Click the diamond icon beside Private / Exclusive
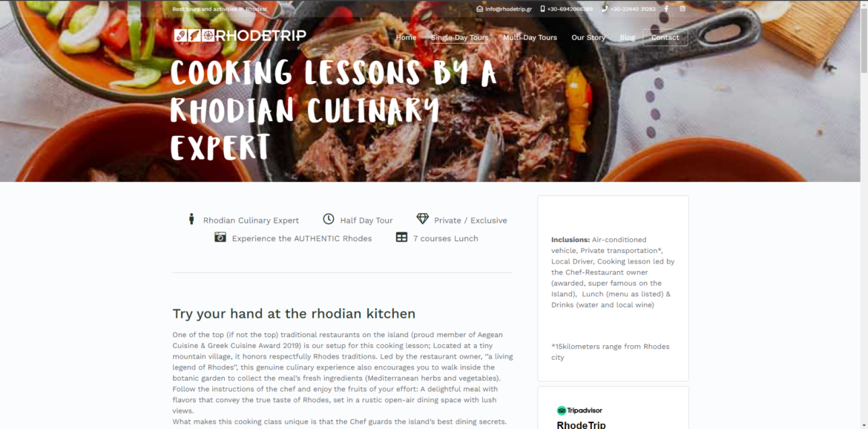The width and height of the screenshot is (868, 429). click(x=422, y=219)
